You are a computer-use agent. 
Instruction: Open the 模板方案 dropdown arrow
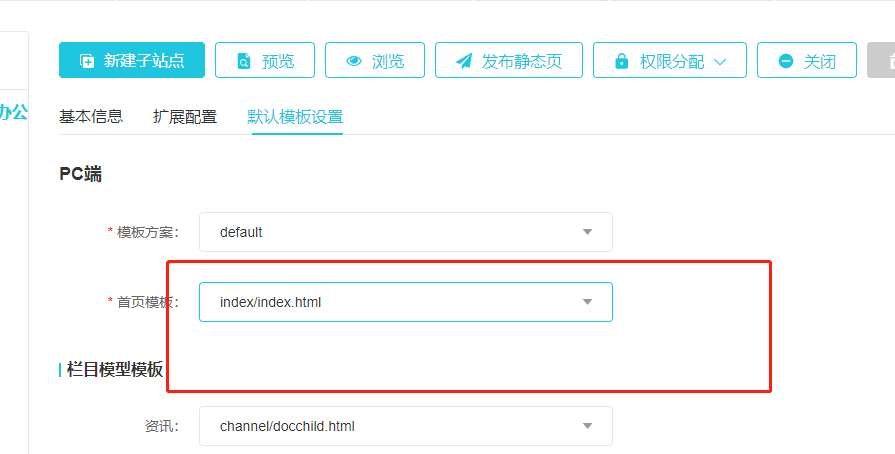pos(587,232)
